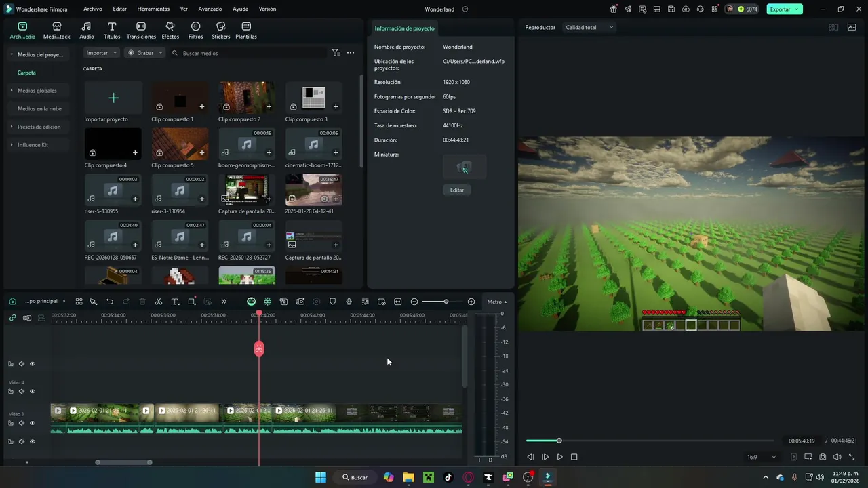This screenshot has width=868, height=488.
Task: Mute the Video 4 track
Action: click(x=22, y=391)
